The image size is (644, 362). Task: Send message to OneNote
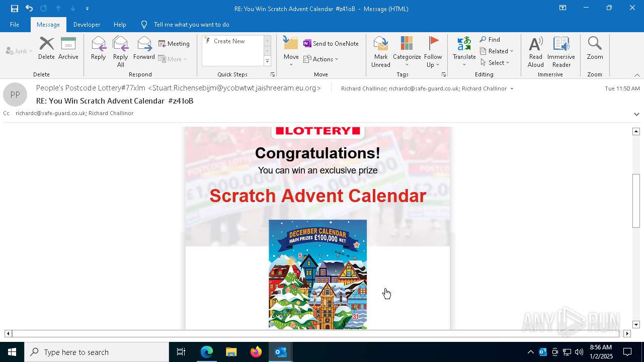coord(331,44)
